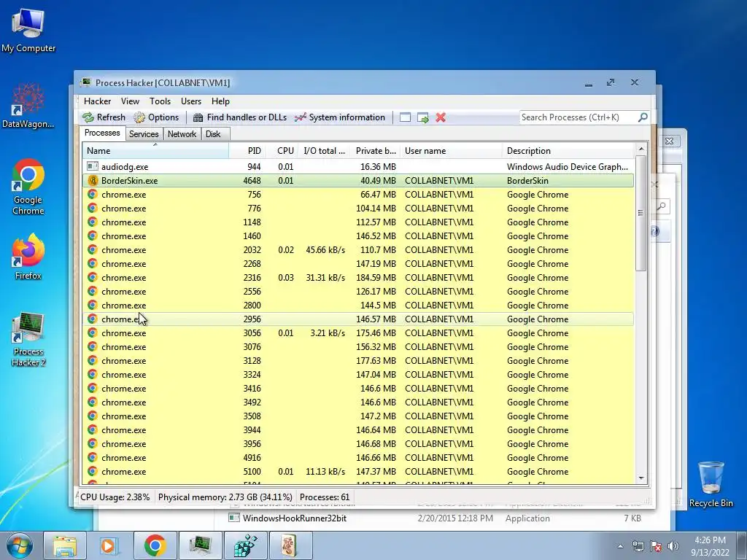Click the process list vertical scrollbar thumb
Image resolution: width=747 pixels, height=560 pixels.
[641, 214]
